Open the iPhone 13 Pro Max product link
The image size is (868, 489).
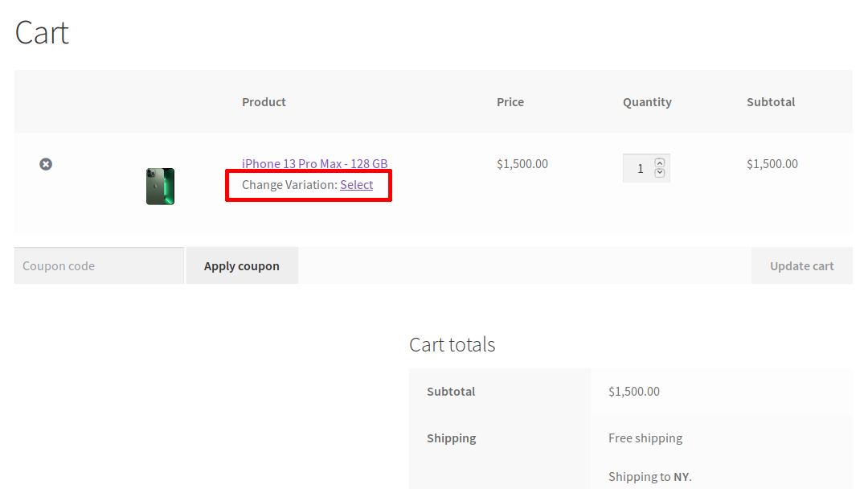(314, 164)
